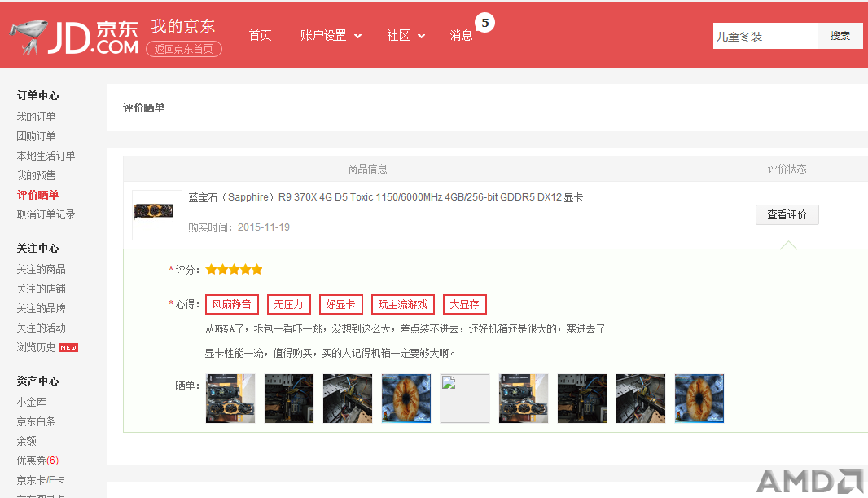Viewport: 868px width, 498px height.
Task: Click the 查看评价 button
Action: [787, 214]
